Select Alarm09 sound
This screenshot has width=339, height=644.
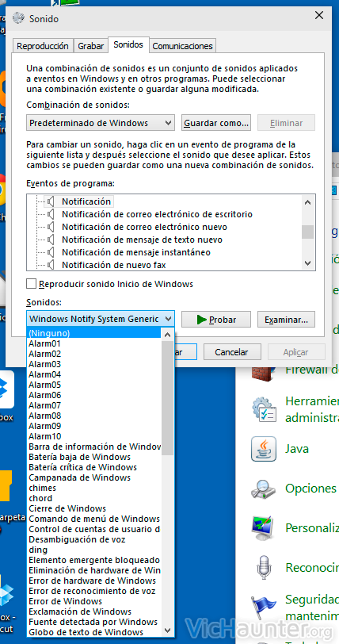coord(94,426)
